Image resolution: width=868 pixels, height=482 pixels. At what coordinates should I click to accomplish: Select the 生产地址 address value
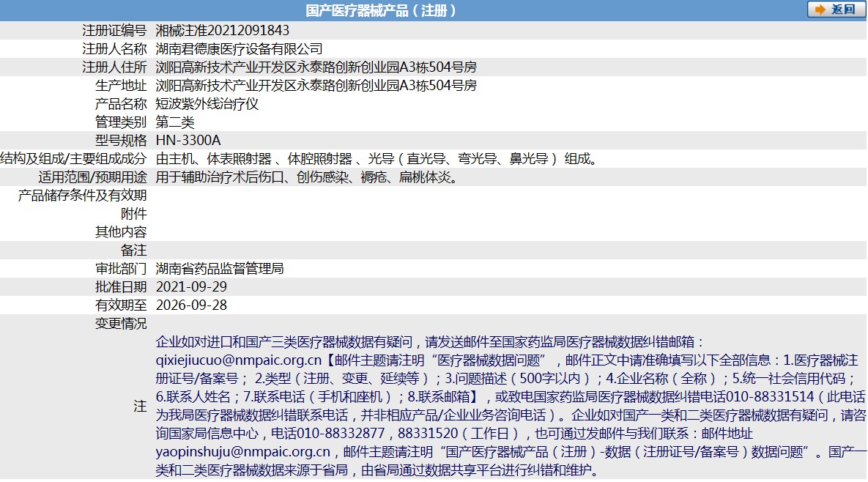[316, 85]
